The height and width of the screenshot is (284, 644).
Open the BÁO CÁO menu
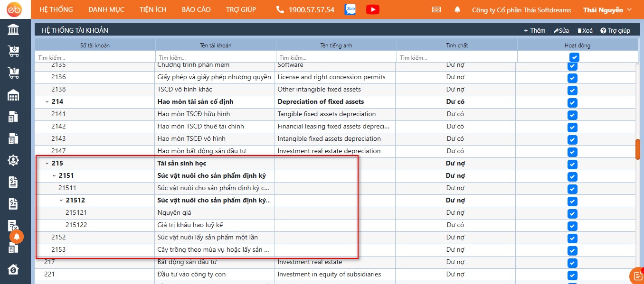coord(196,9)
